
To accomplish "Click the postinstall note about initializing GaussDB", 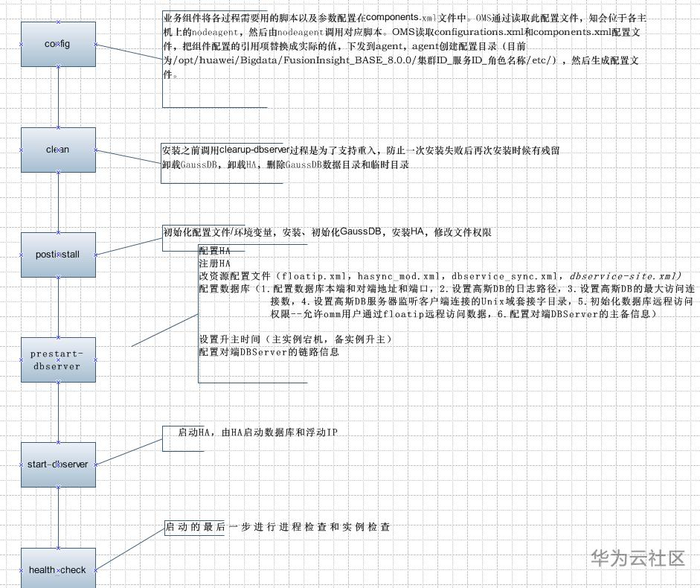I will (327, 232).
